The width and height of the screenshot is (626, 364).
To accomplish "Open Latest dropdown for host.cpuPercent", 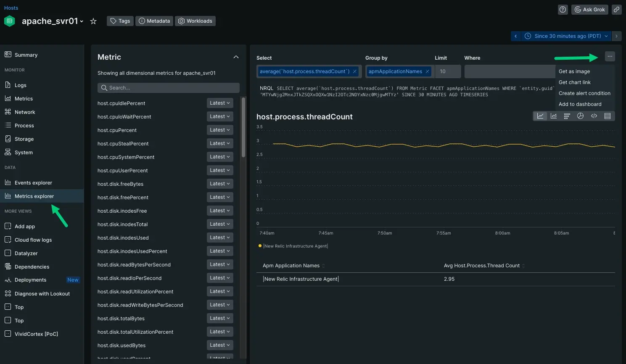I will coord(219,130).
